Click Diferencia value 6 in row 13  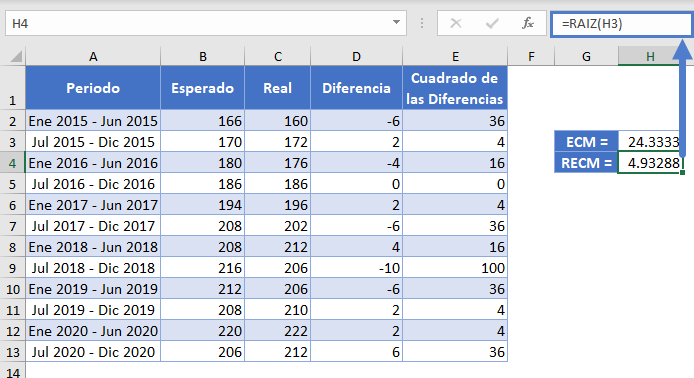click(x=356, y=352)
